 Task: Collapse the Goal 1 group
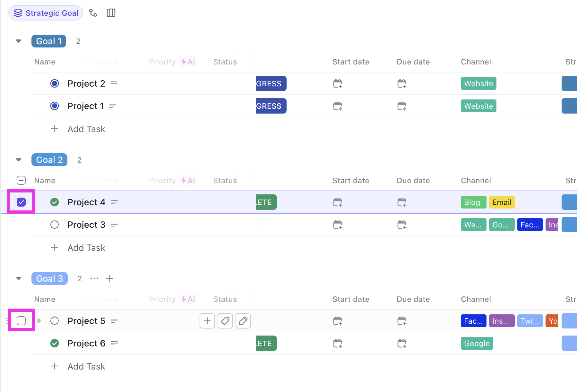click(18, 41)
